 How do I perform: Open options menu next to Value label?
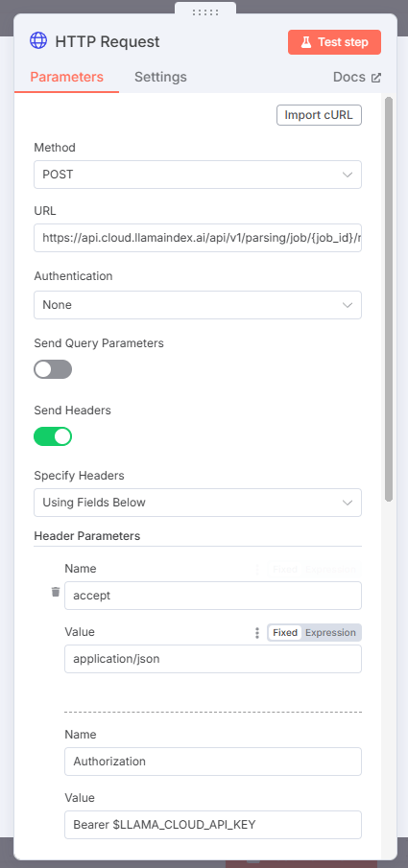(x=256, y=633)
